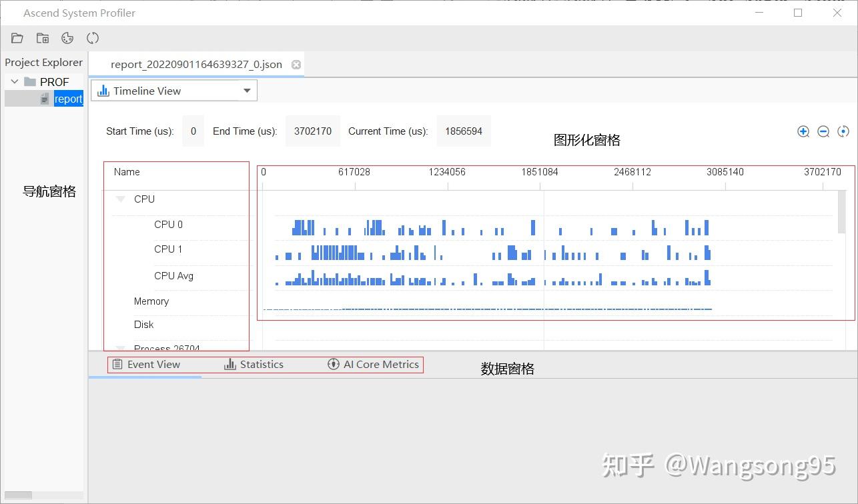Refresh data using the circular arrow icon

click(93, 38)
